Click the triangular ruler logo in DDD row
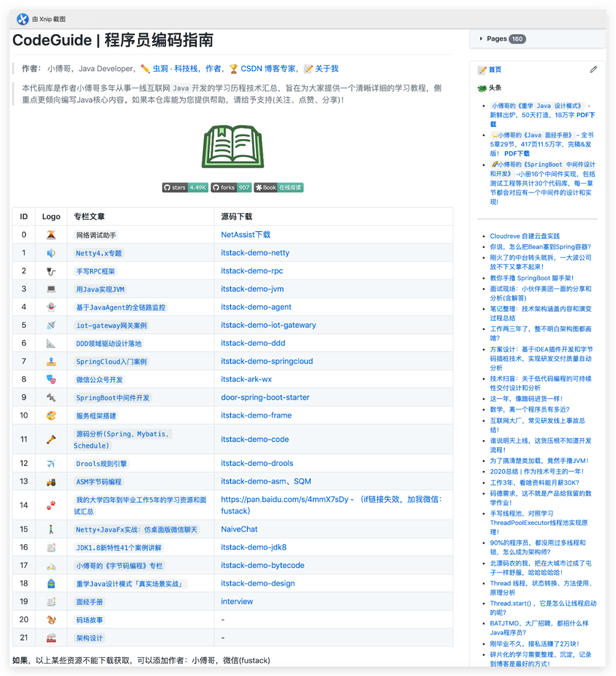This screenshot has height=676, width=616. [51, 343]
